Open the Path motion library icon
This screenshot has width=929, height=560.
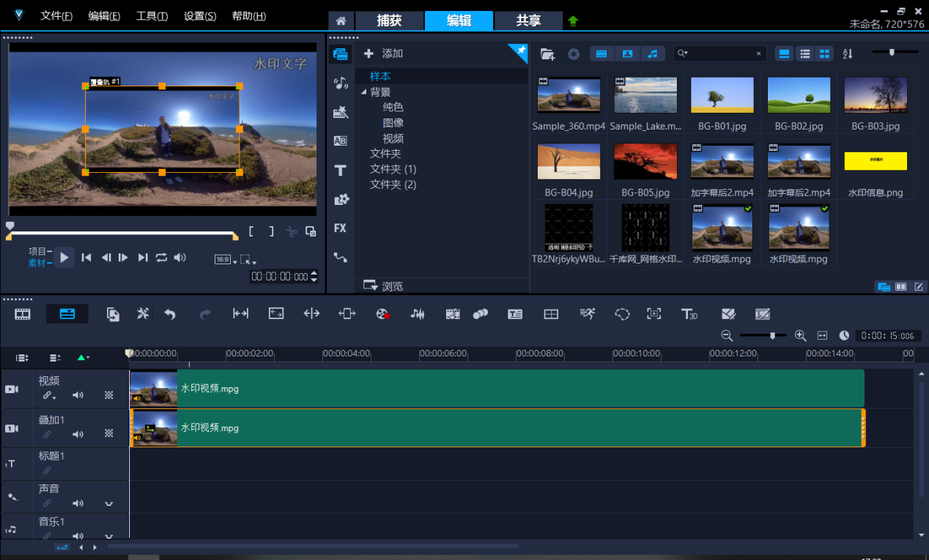point(340,258)
